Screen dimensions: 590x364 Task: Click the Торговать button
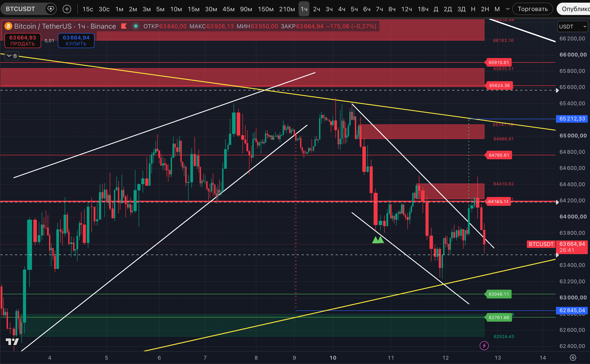tap(533, 9)
